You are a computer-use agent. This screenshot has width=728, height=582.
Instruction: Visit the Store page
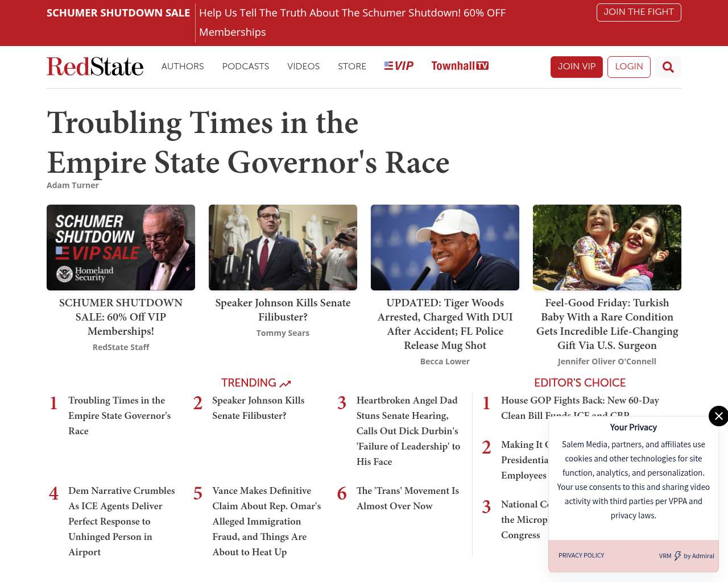[352, 66]
